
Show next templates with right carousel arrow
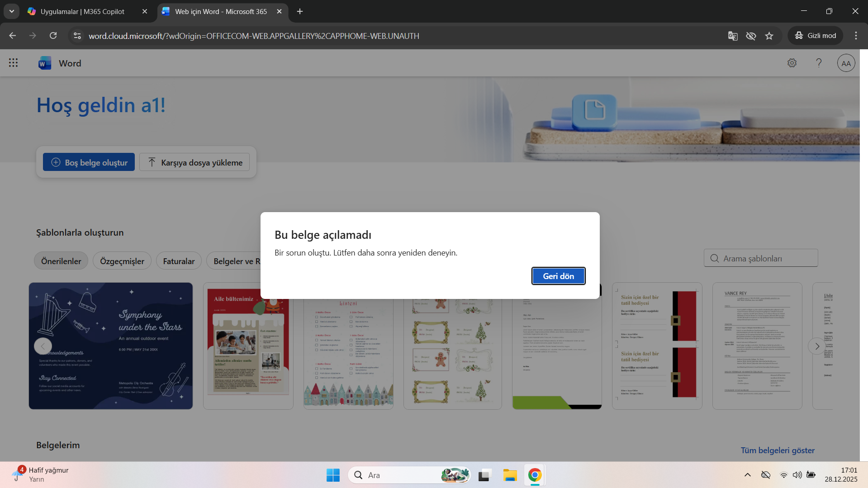coord(817,346)
